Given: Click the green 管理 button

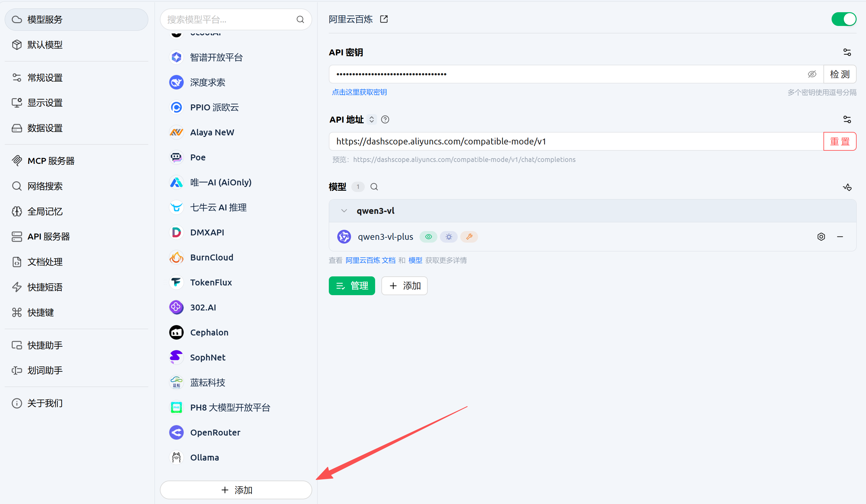Looking at the screenshot, I should 352,286.
